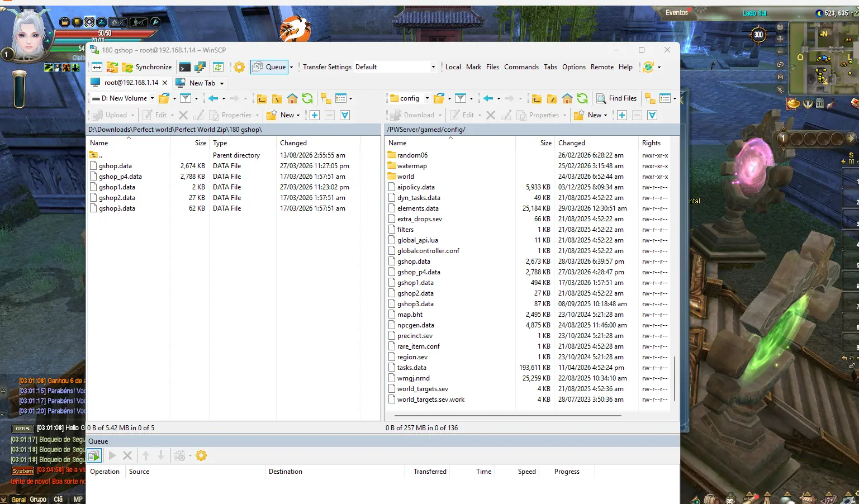Open the Local menu
Screen dimensions: 859x504
pos(453,67)
